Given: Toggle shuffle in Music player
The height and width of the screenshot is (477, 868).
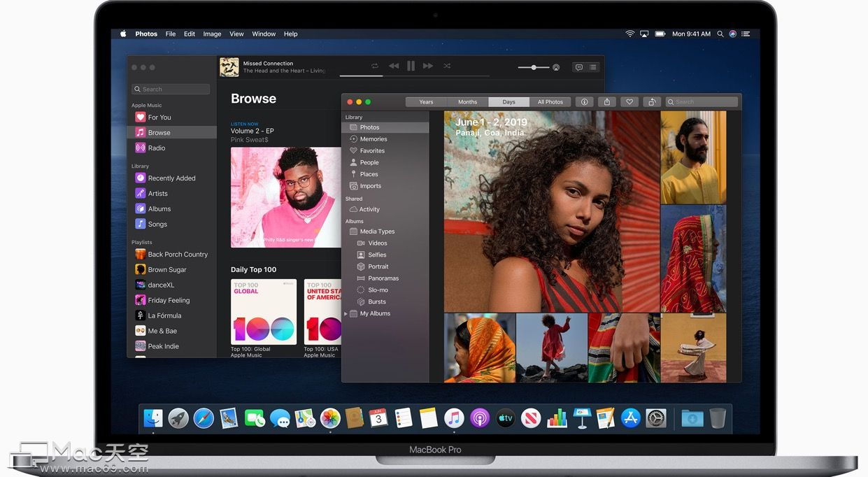Looking at the screenshot, I should point(447,66).
